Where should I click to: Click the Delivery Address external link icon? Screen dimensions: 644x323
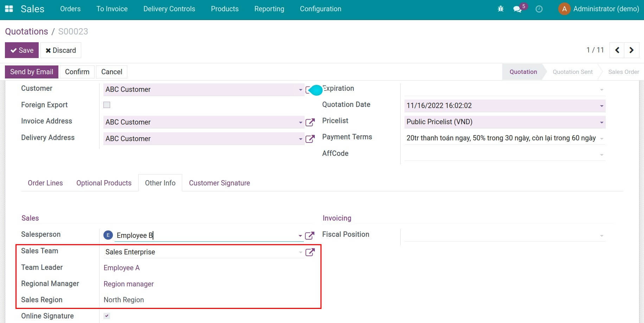(x=310, y=139)
